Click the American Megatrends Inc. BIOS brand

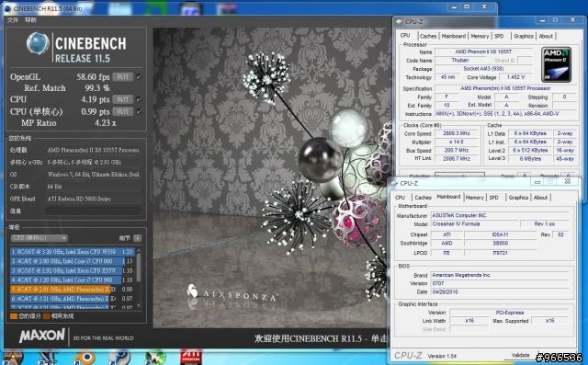pyautogui.click(x=500, y=275)
